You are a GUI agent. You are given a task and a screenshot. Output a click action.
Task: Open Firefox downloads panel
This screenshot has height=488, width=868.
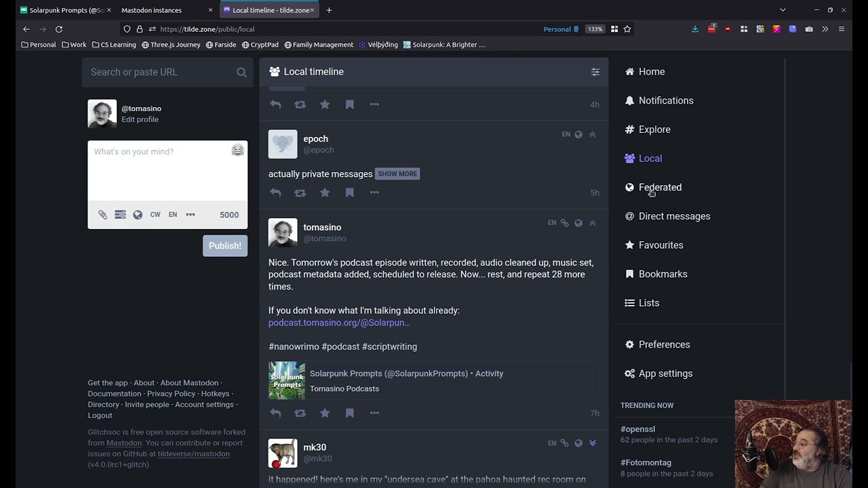tap(695, 29)
